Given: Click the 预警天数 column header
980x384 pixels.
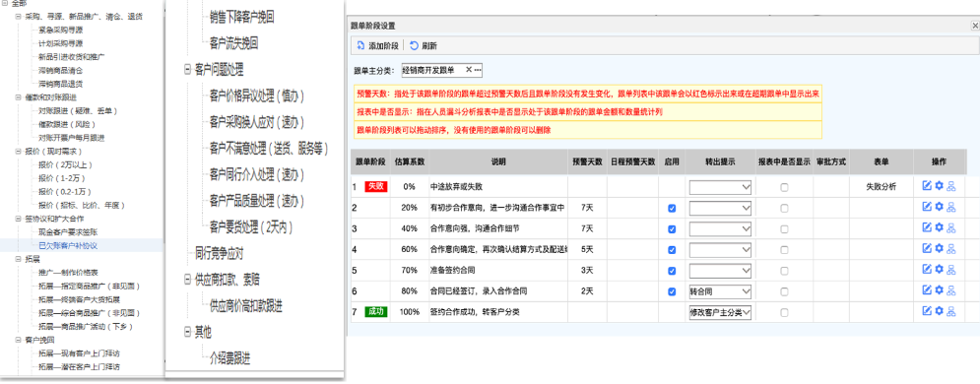Looking at the screenshot, I should [x=587, y=161].
